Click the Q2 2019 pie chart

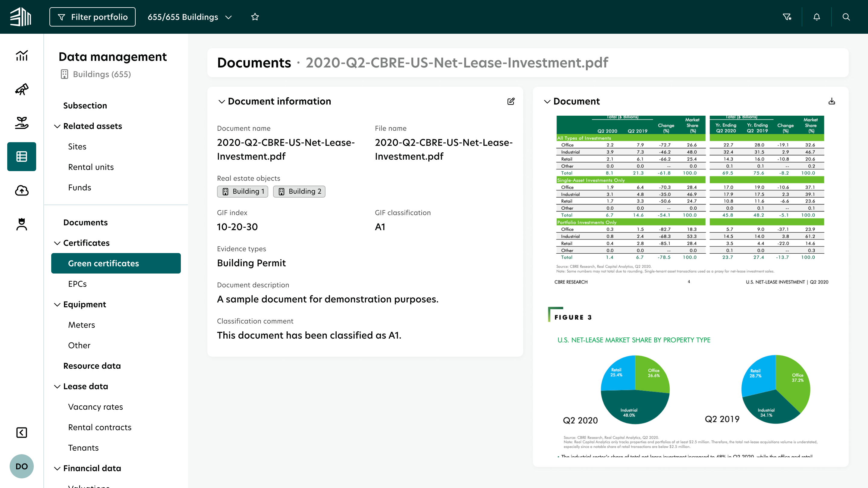pyautogui.click(x=776, y=390)
